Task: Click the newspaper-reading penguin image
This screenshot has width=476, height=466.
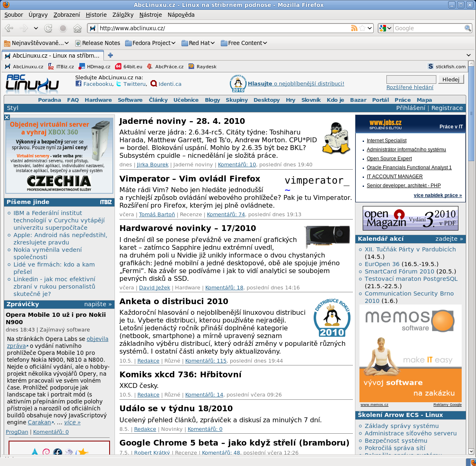Action: 335,138
